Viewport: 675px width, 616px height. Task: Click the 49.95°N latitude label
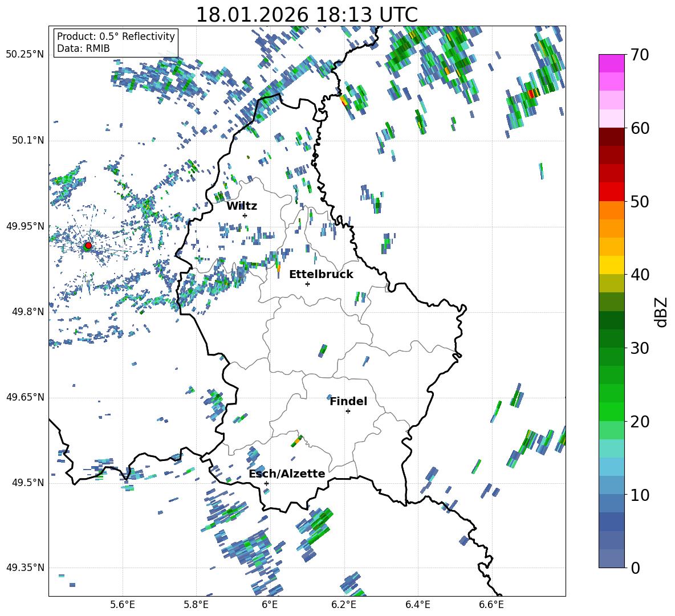(x=25, y=226)
